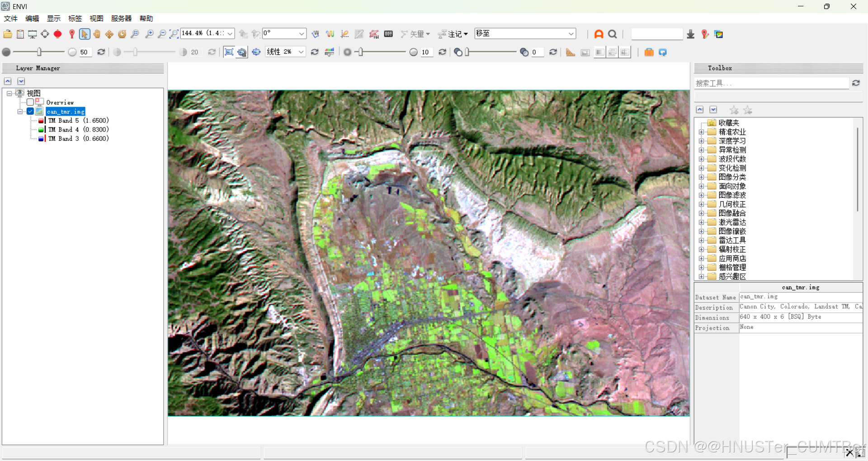The height and width of the screenshot is (461, 868).
Task: Open the rotation angle dropdown
Action: [302, 34]
